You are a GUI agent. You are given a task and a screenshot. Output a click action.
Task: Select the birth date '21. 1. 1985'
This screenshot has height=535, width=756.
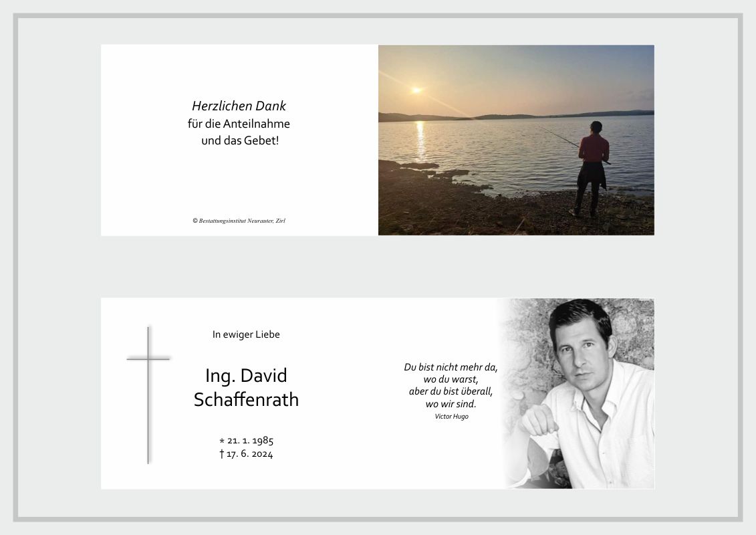pos(250,441)
